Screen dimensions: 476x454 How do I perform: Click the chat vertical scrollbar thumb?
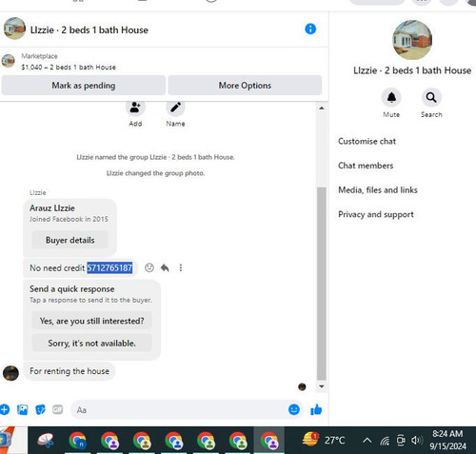tap(322, 284)
